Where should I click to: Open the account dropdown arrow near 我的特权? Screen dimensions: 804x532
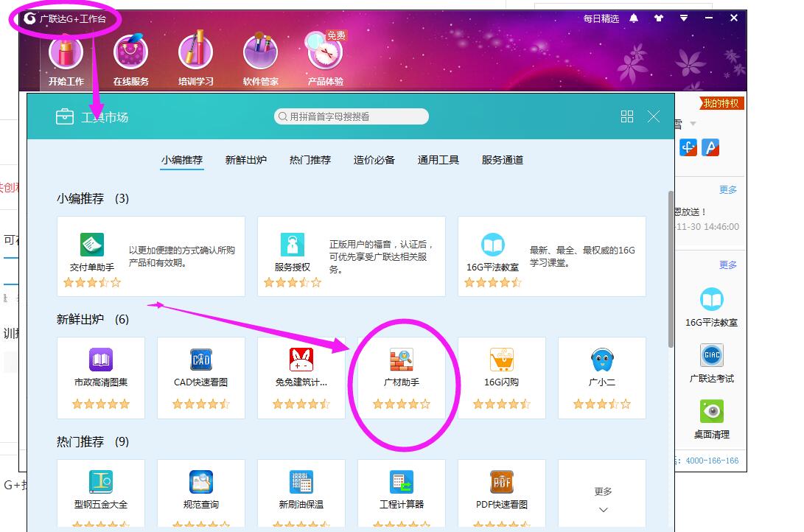[693, 124]
